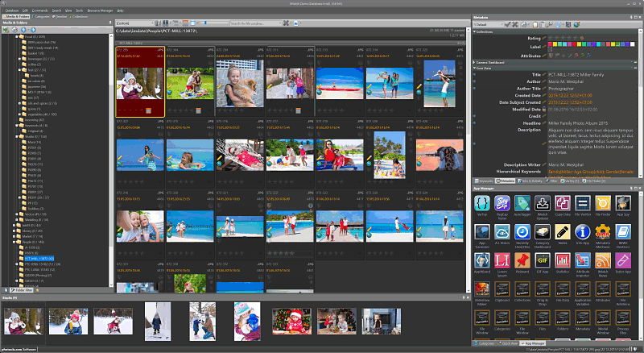Open the Category Dashboard app
This screenshot has width=644, height=353.
click(542, 232)
